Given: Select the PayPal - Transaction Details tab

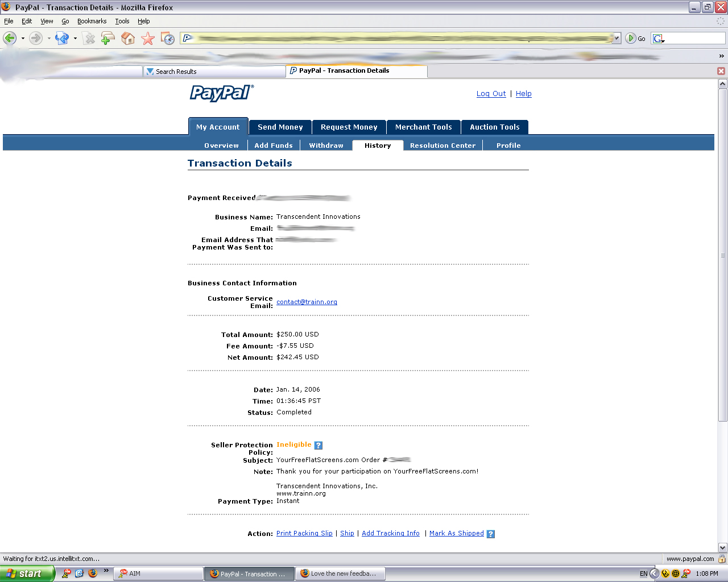Looking at the screenshot, I should coord(357,71).
